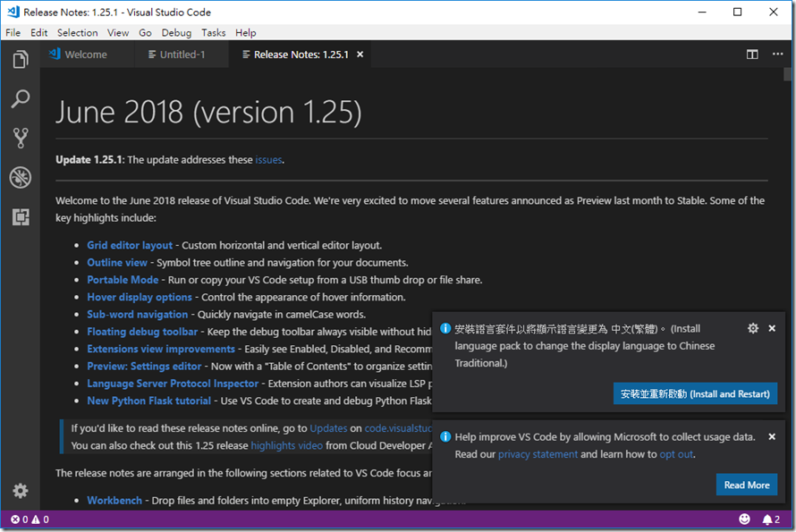796x532 pixels.
Task: Open the Debug view icon
Action: (21, 178)
